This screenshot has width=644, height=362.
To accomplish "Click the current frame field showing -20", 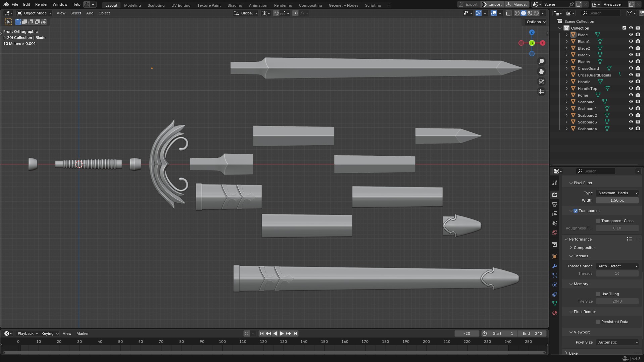I will tap(466, 333).
